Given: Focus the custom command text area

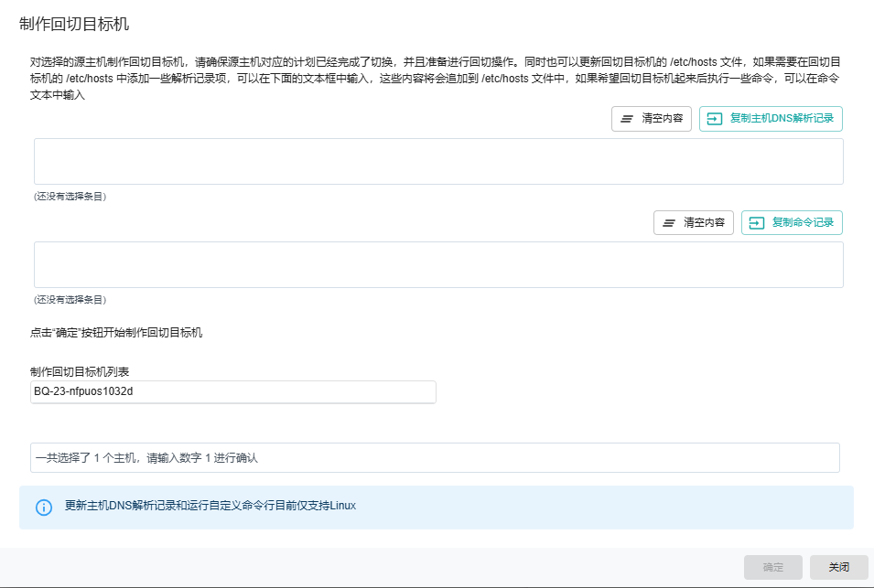Looking at the screenshot, I should point(438,265).
